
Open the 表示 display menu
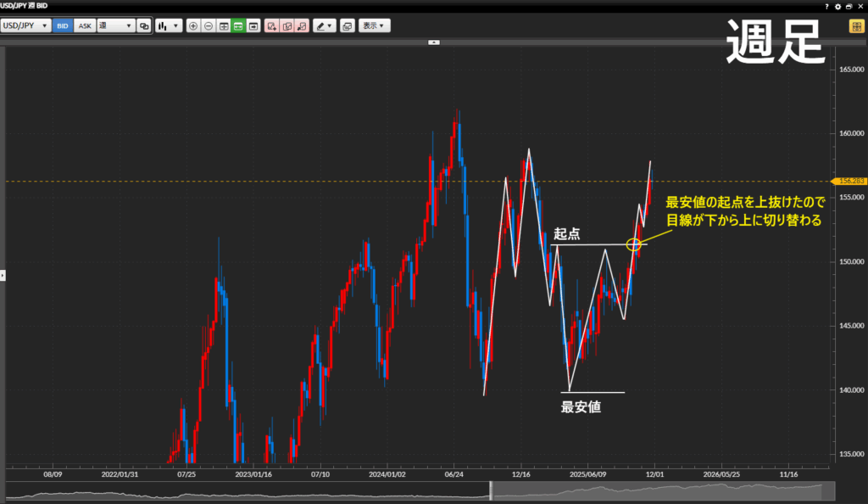tap(374, 26)
